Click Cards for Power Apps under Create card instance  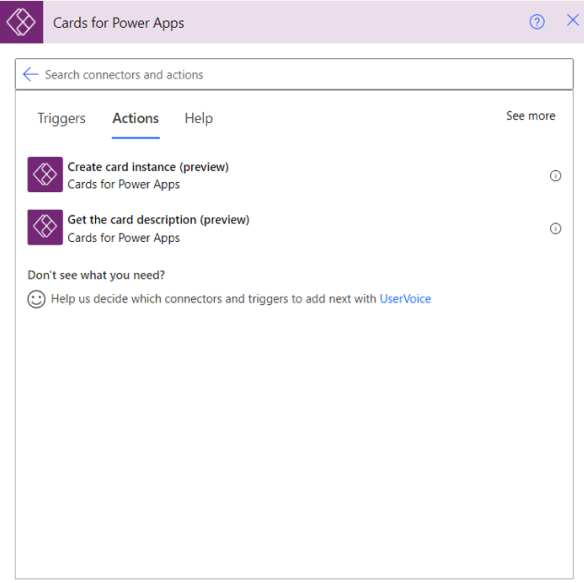[124, 184]
